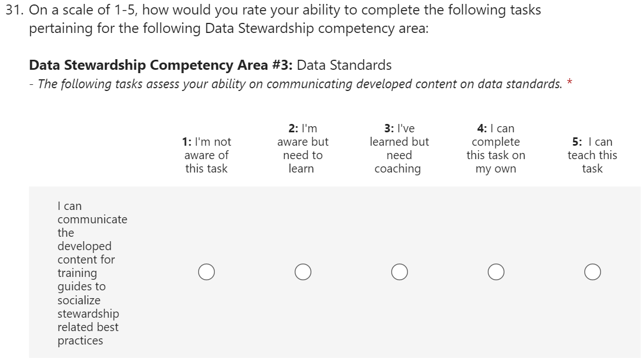Click the bold "1:" scale number
Screen dimensions: 644x359
coord(188,142)
